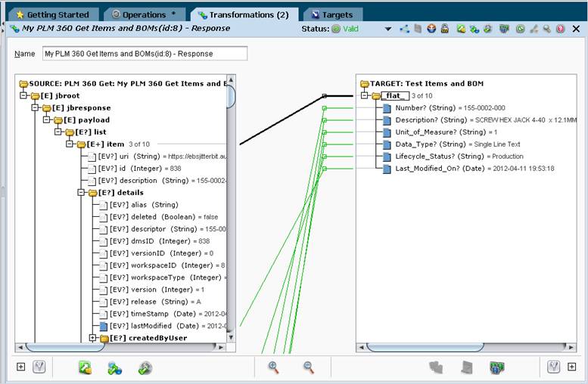Click the green checkmark gear icon in top toolbar
Screen dimensions: 588x384
(x=487, y=29)
